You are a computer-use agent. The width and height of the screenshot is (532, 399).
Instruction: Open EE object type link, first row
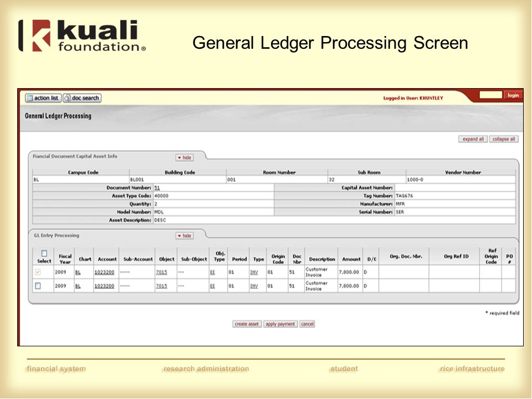212,272
